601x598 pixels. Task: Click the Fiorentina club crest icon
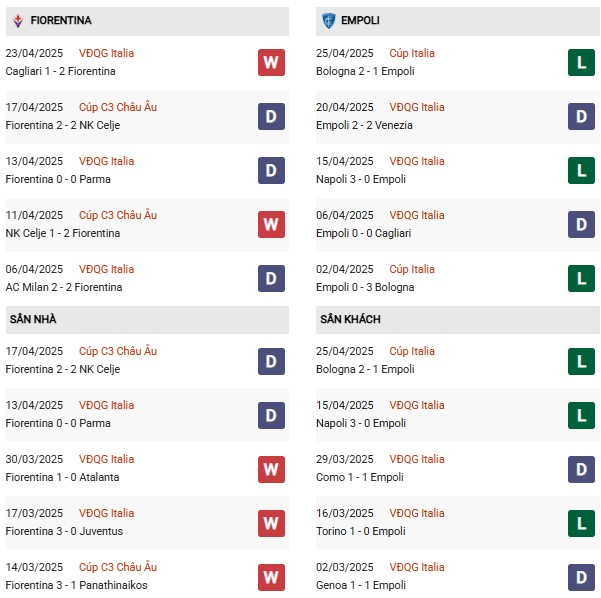[x=17, y=20]
